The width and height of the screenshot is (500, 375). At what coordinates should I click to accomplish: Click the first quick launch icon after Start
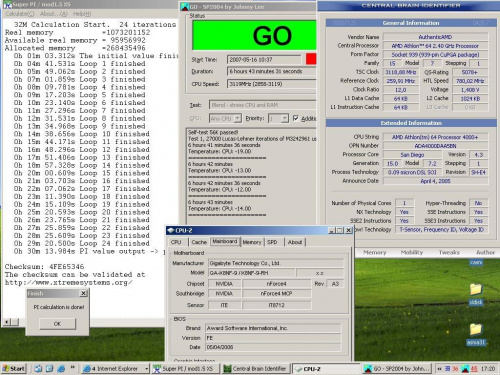38,368
